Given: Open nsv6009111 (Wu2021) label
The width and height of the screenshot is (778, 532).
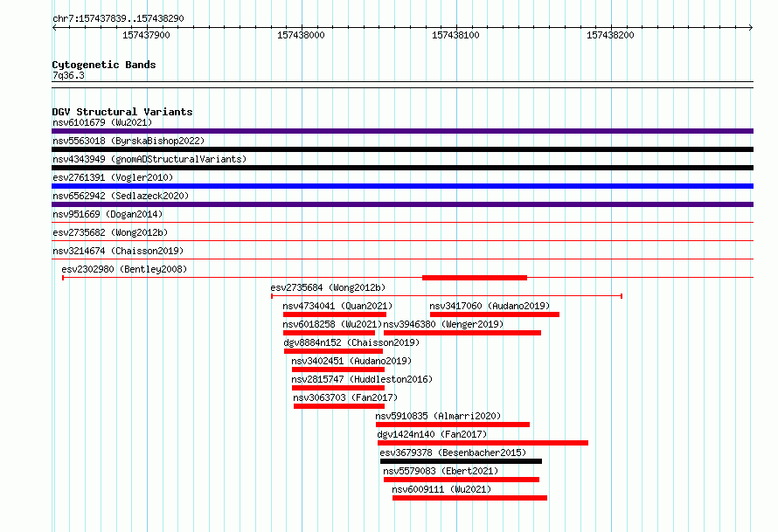Looking at the screenshot, I should 441,489.
